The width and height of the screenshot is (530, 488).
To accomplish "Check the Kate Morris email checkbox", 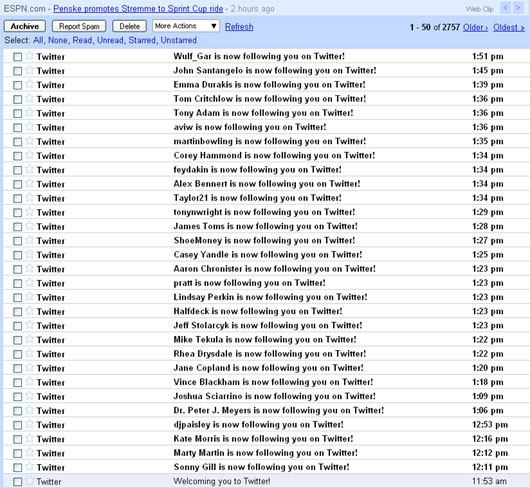I will [18, 440].
